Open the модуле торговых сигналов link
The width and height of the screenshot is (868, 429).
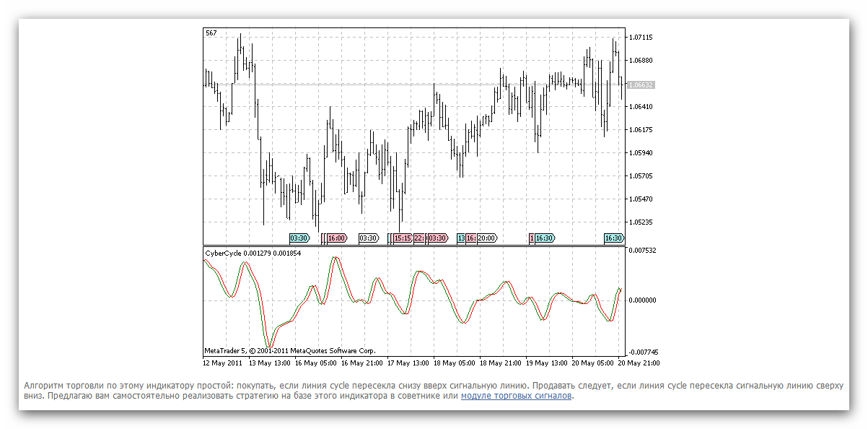517,396
